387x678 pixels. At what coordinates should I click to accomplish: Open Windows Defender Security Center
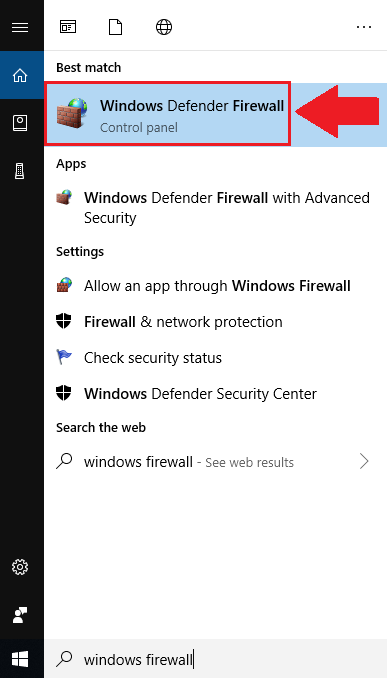(x=215, y=393)
